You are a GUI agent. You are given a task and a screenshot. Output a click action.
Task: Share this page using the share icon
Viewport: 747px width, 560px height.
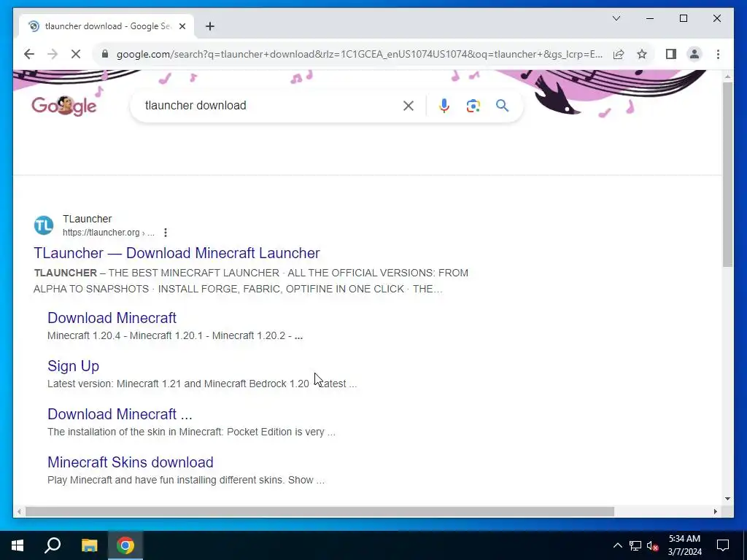619,54
